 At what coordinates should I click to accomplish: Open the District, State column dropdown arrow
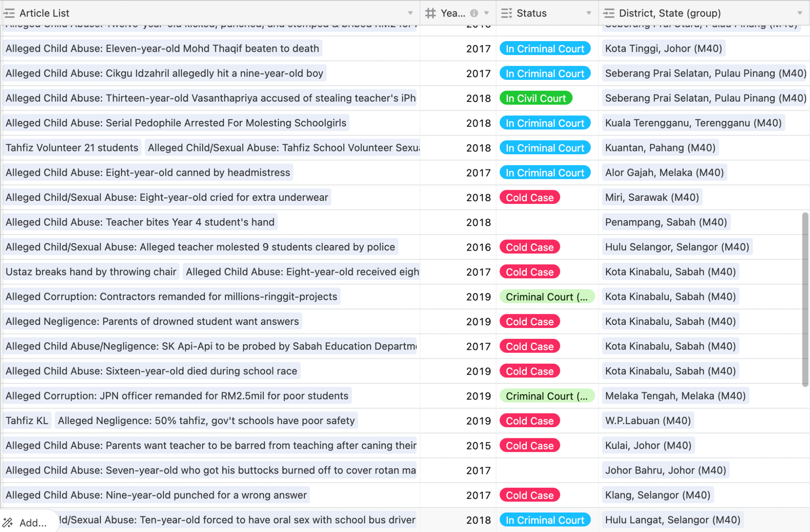tap(800, 13)
